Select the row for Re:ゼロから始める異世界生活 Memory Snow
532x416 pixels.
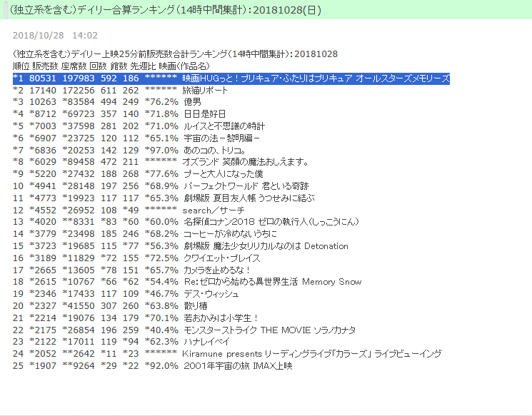(187, 282)
